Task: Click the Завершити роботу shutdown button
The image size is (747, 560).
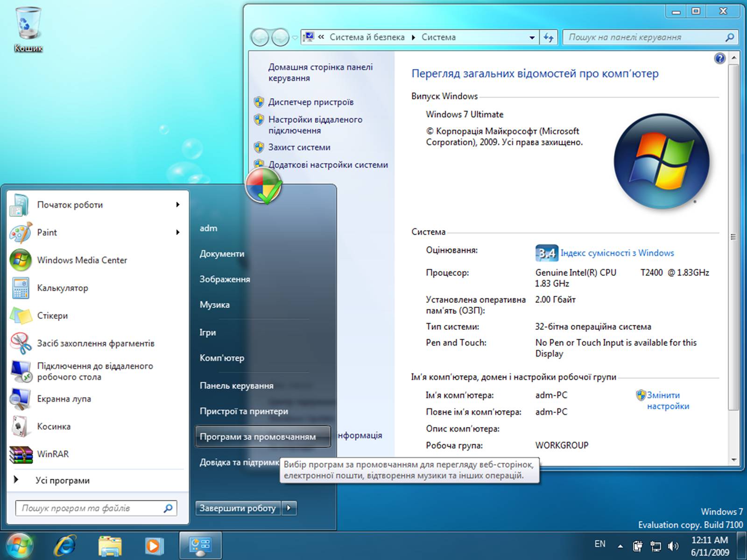Action: [238, 508]
